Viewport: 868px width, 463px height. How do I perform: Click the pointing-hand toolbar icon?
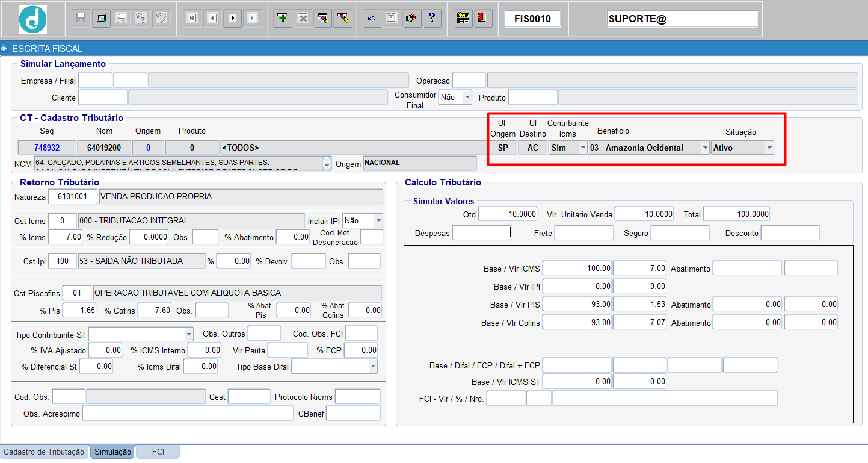click(411, 19)
